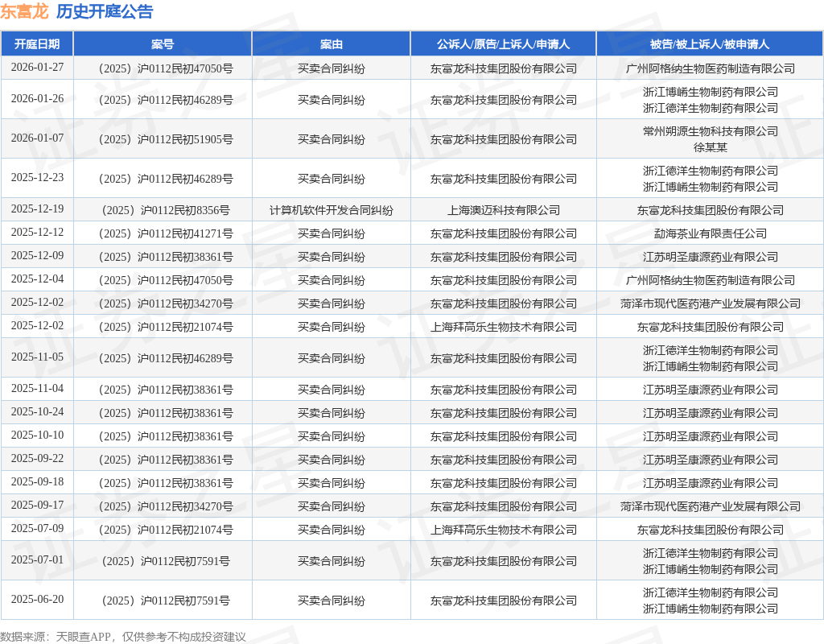Image resolution: width=824 pixels, height=644 pixels.
Task: Click the 历史开庭公告 heading
Action: [105, 11]
